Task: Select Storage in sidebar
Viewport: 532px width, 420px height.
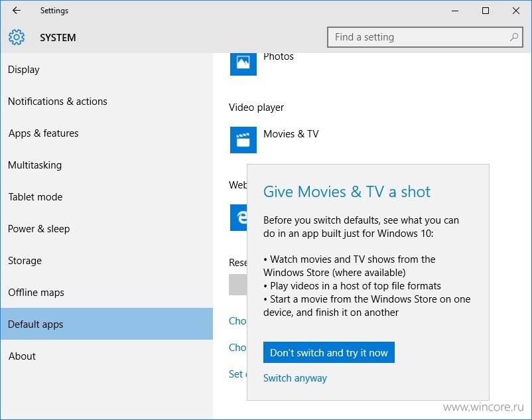Action: pos(107,261)
